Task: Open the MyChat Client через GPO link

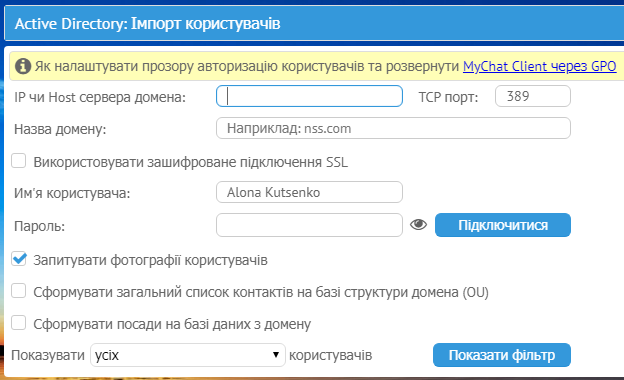Action: click(540, 66)
